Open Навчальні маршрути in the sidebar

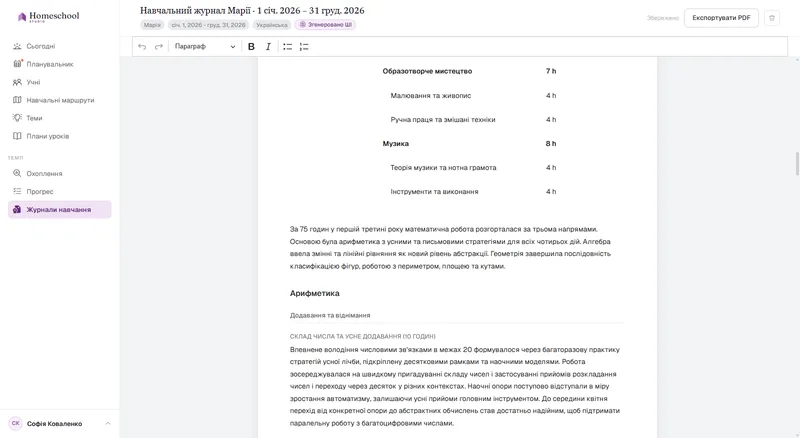(60, 100)
